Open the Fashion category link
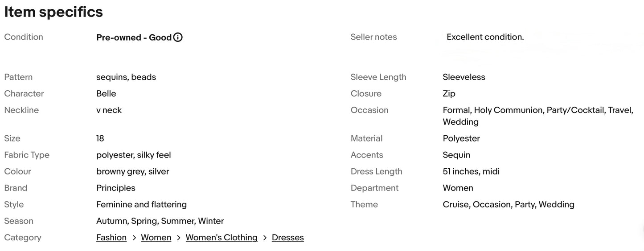The image size is (644, 251). click(x=111, y=238)
